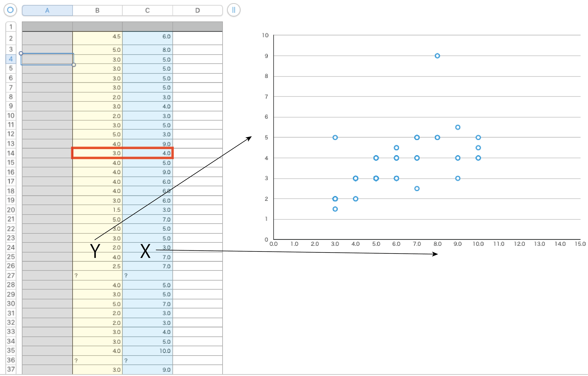Screen dimensions: 588x376
Task: Click cell C14 containing 4.0
Action: tap(148, 153)
